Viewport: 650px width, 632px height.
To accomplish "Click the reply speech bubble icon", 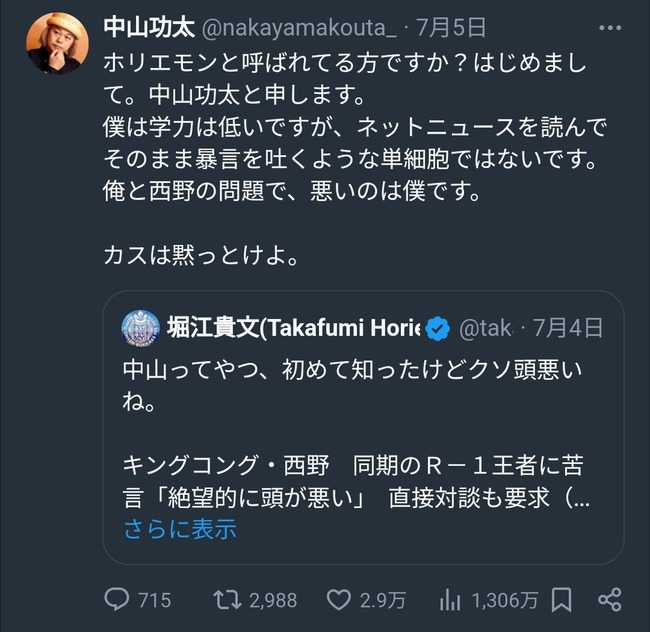I will click(x=116, y=599).
